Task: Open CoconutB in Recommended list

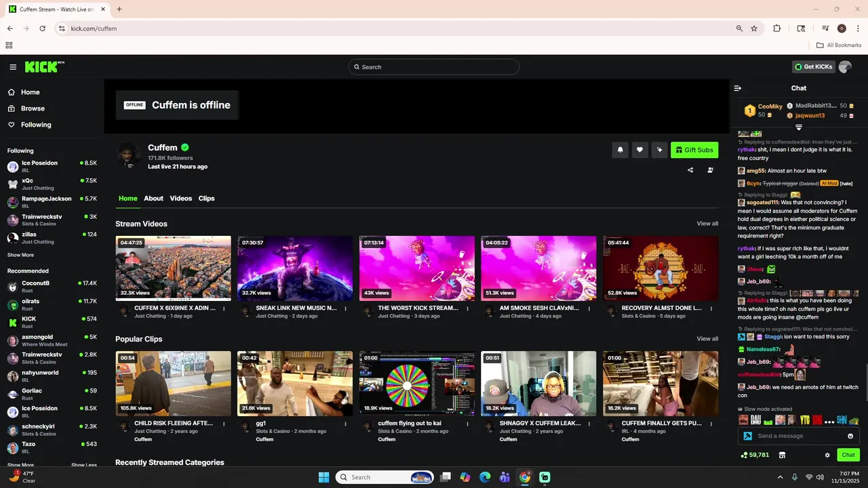Action: (x=52, y=287)
